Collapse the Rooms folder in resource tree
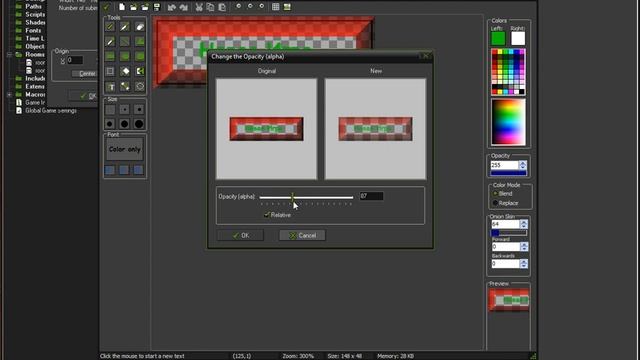 point(9,55)
